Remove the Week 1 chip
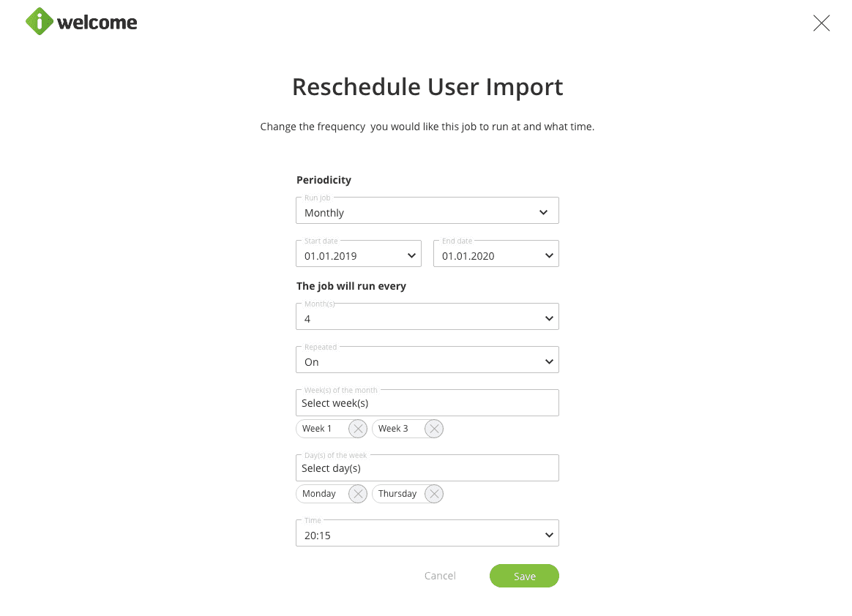Image resolution: width=852 pixels, height=616 pixels. (x=357, y=429)
